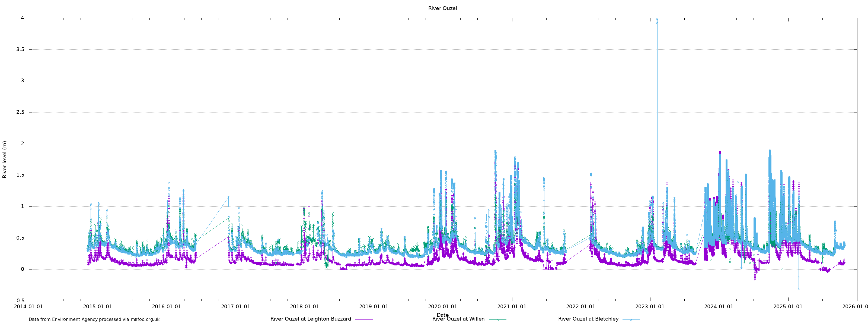Click the 2019-01-01 x-axis date label
Image resolution: width=868 pixels, height=326 pixels.
pyautogui.click(x=373, y=307)
